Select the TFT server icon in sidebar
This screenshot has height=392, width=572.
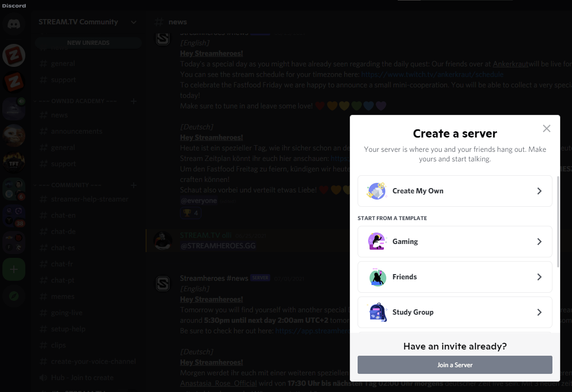point(14,162)
